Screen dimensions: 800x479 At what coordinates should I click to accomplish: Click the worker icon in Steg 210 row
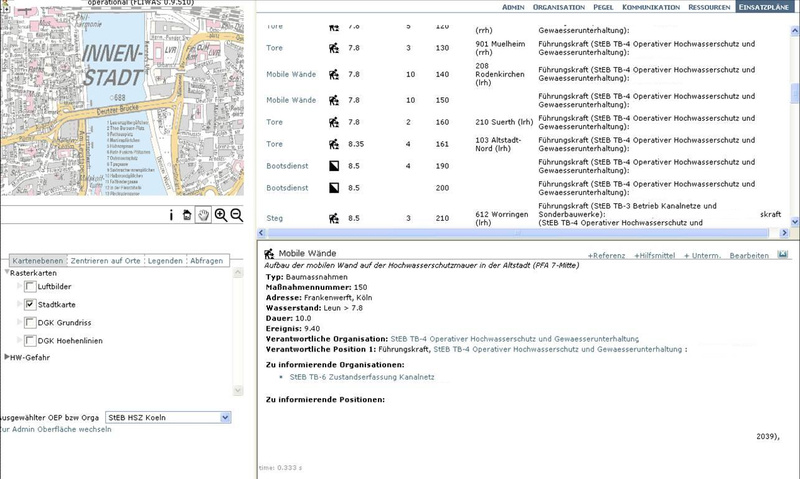[334, 218]
